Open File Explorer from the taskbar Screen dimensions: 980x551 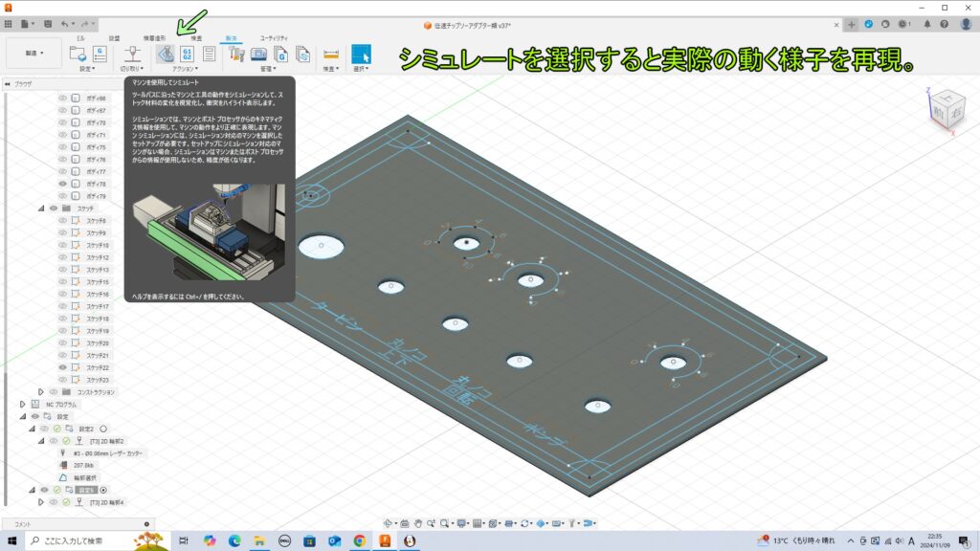(259, 541)
